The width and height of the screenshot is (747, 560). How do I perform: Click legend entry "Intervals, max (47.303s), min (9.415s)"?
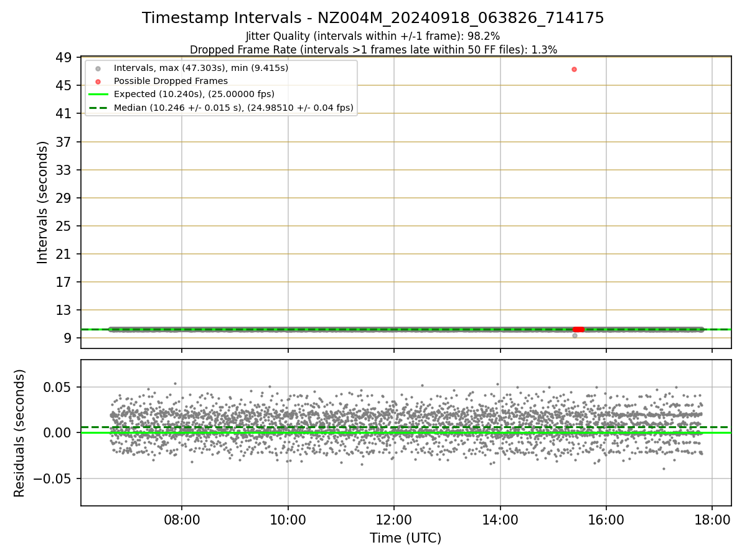click(201, 67)
